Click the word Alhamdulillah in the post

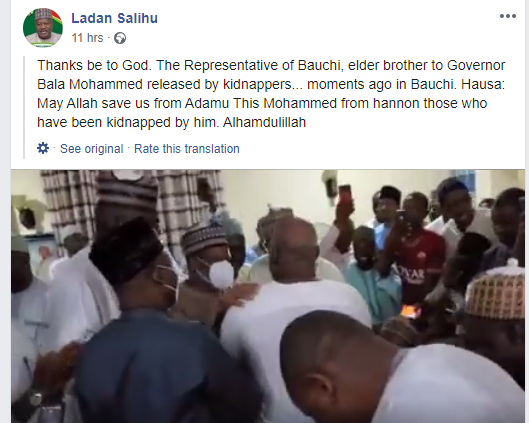coord(264,122)
